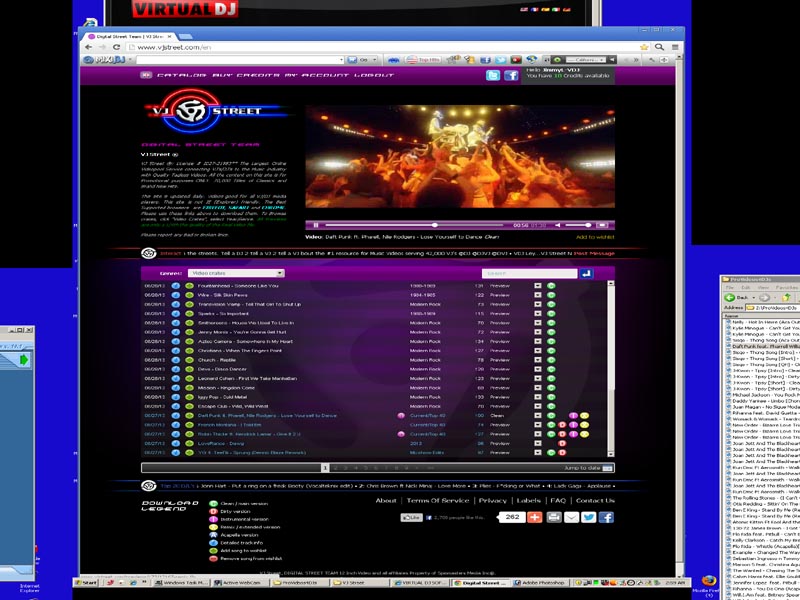The width and height of the screenshot is (800, 600).
Task: Expand the options arrow for Aztec Camera row
Action: tap(538, 341)
